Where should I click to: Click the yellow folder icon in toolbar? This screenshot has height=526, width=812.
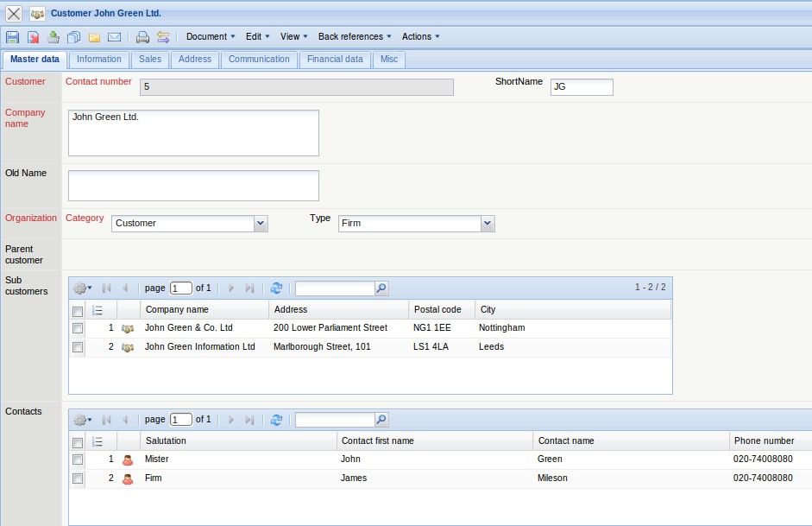tap(94, 37)
